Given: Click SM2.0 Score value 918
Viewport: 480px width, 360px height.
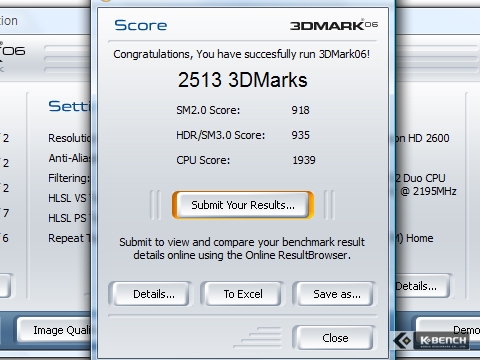Looking at the screenshot, I should [x=300, y=110].
